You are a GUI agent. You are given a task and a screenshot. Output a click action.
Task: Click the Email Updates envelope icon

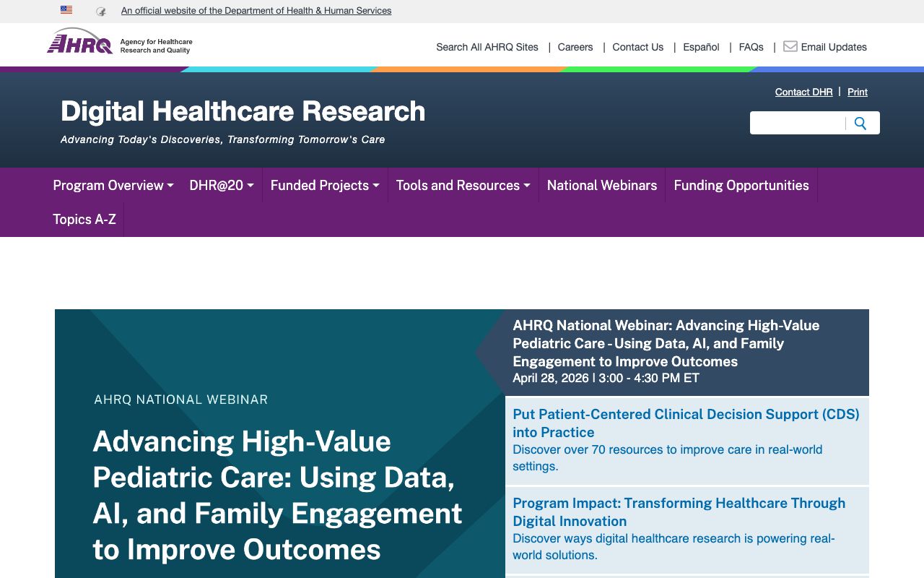click(790, 46)
